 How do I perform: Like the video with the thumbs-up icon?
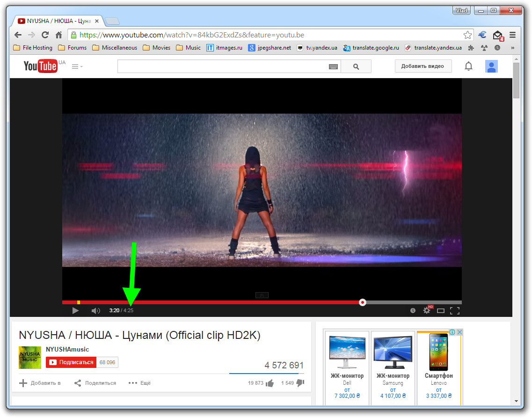click(270, 383)
